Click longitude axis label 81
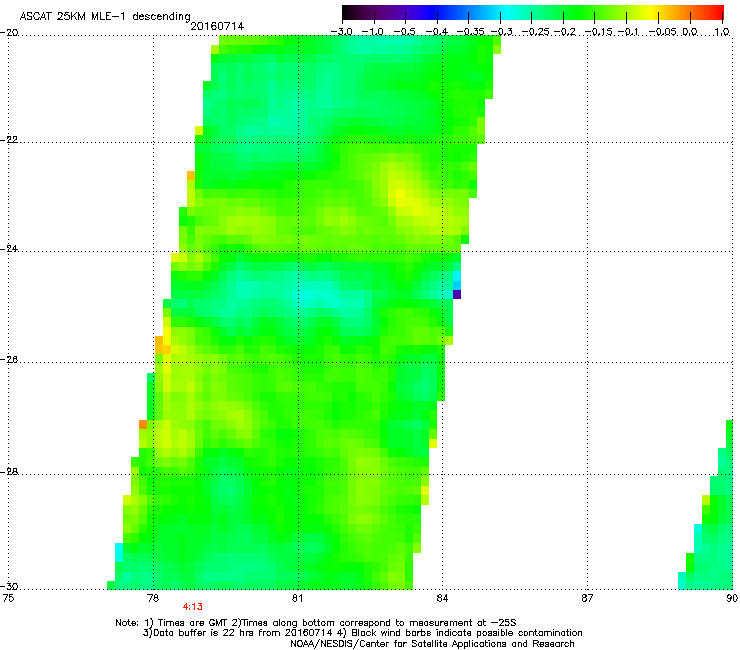Viewport: 740px width, 650px height. [x=297, y=598]
